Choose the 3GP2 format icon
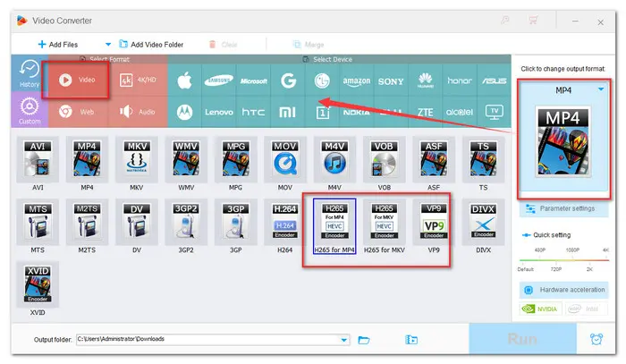The height and width of the screenshot is (364, 626). coord(186,222)
